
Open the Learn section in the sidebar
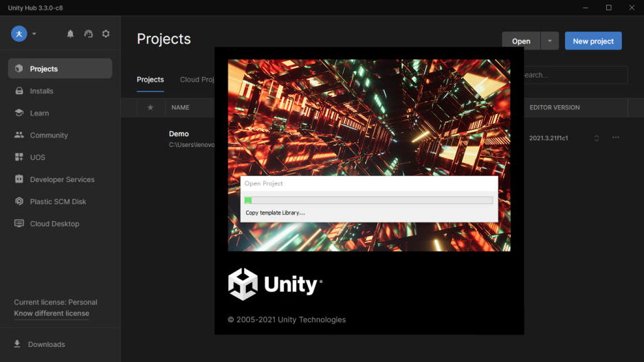pos(39,113)
